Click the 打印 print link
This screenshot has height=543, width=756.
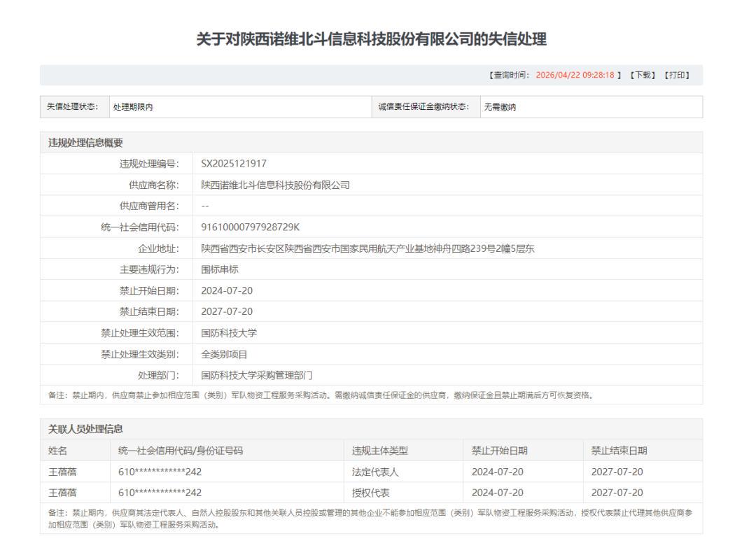tap(676, 76)
